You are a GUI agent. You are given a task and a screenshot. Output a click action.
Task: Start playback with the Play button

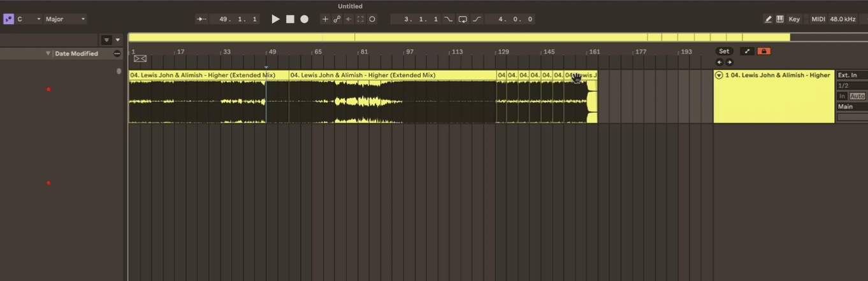click(x=275, y=19)
